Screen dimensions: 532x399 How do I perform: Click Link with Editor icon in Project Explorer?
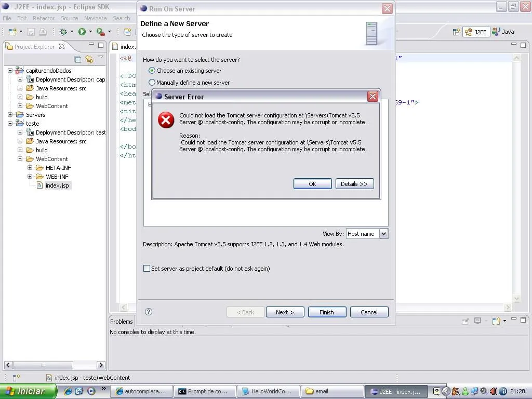[89, 59]
